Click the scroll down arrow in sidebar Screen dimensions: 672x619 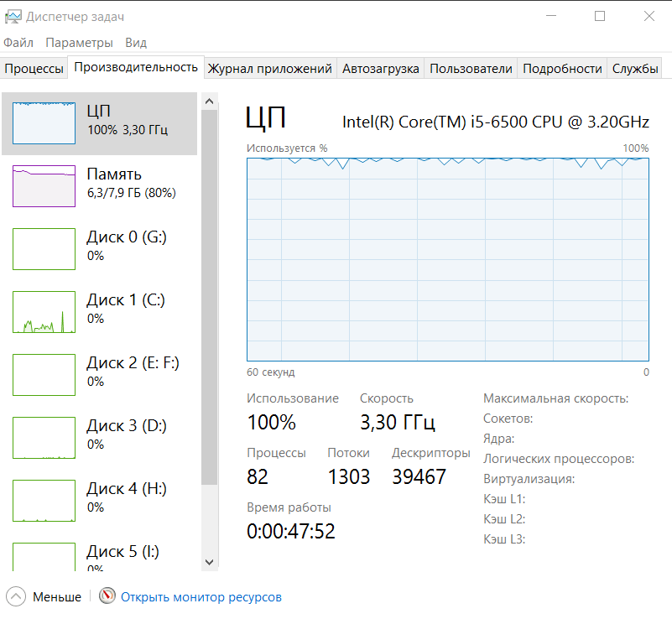[x=210, y=562]
